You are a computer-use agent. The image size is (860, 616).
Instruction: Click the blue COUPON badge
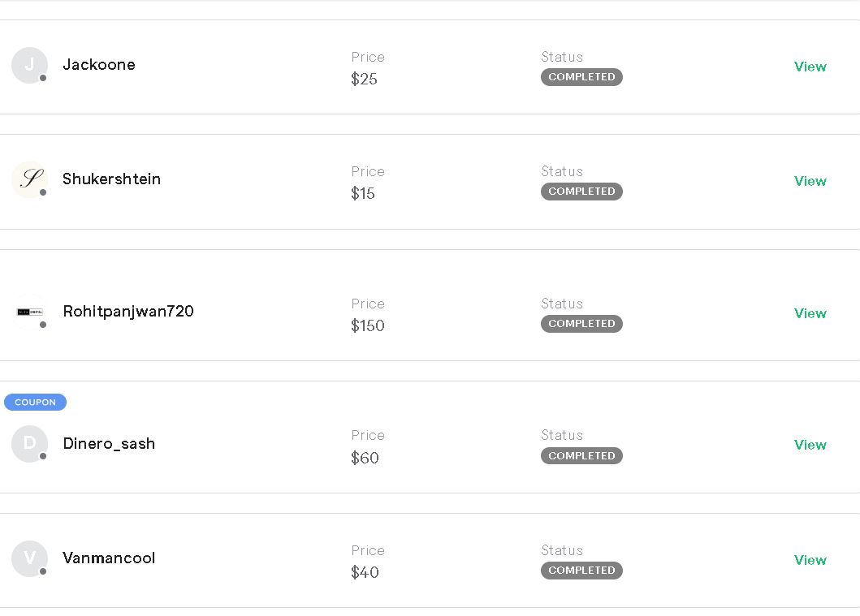coord(35,403)
